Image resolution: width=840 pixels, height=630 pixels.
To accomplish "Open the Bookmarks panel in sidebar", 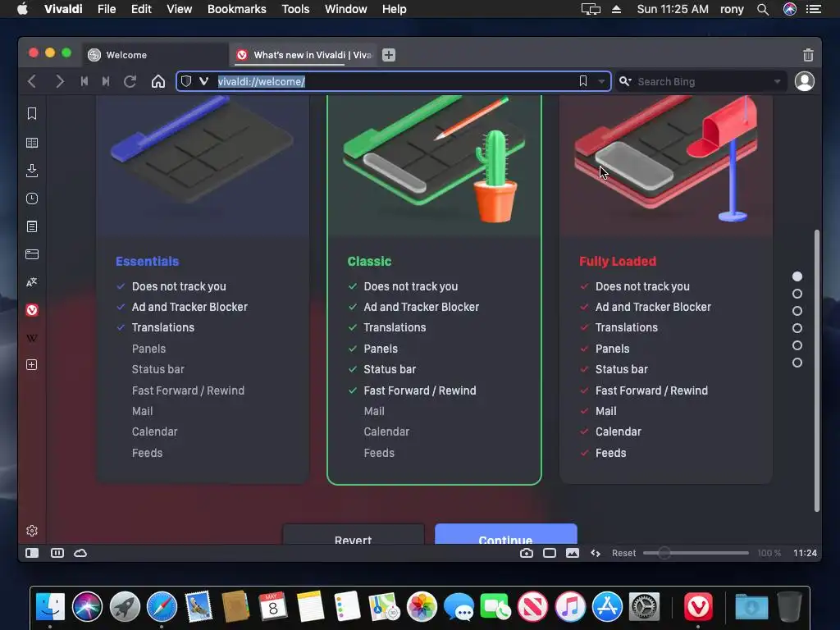I will click(x=32, y=113).
